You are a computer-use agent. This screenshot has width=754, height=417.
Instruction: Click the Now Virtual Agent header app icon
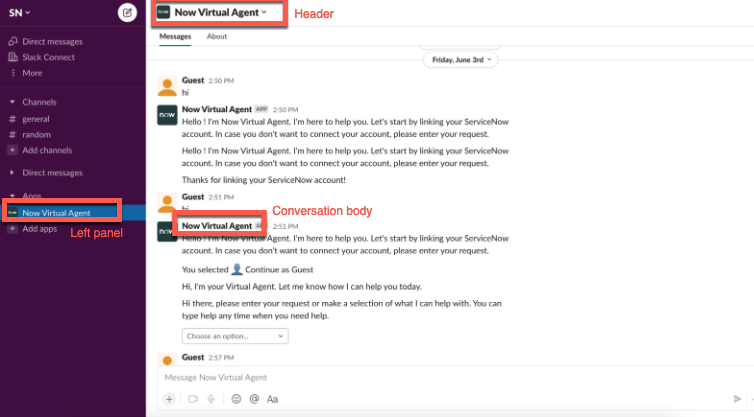click(x=163, y=13)
